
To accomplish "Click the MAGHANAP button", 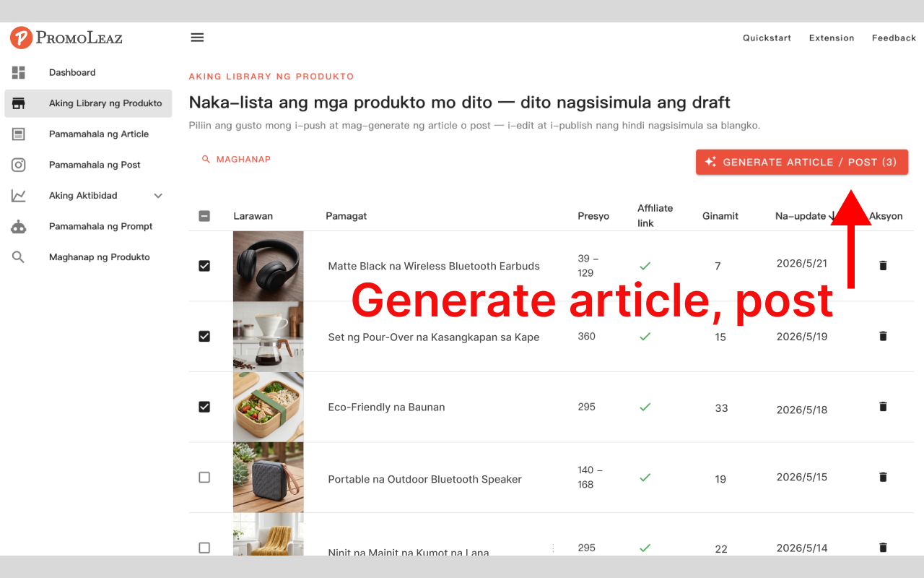I will pyautogui.click(x=236, y=159).
